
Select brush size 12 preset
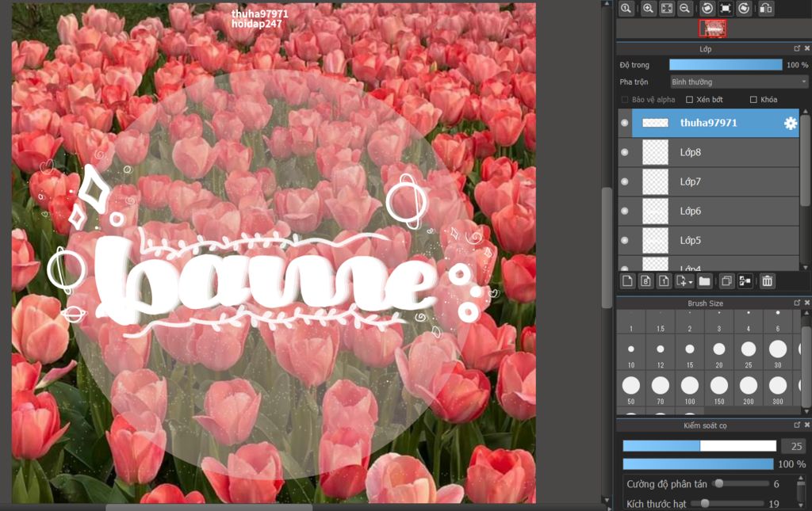[x=661, y=353]
